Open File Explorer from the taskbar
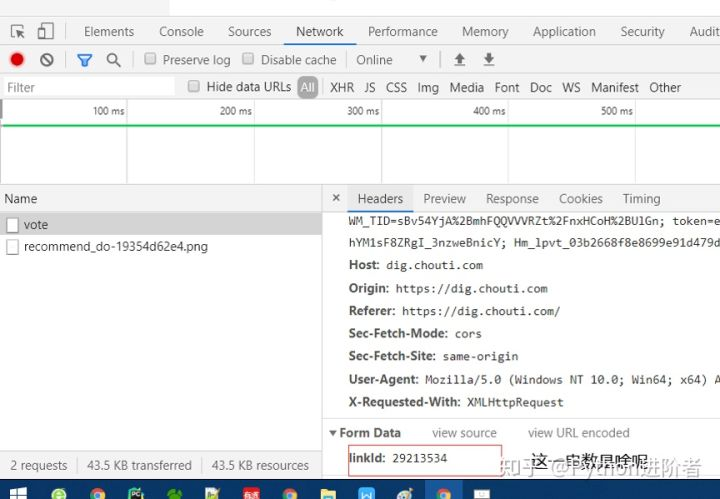720x499 pixels. [328, 494]
